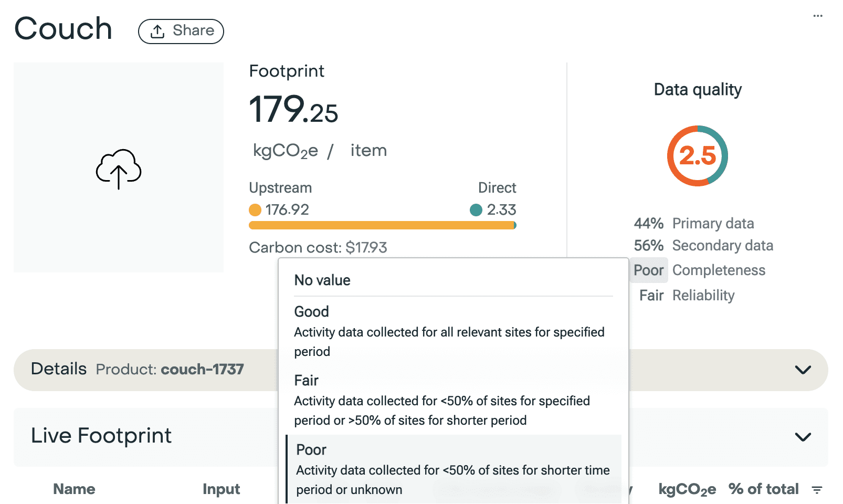Click the cloud upload image icon
The width and height of the screenshot is (843, 504).
click(119, 169)
